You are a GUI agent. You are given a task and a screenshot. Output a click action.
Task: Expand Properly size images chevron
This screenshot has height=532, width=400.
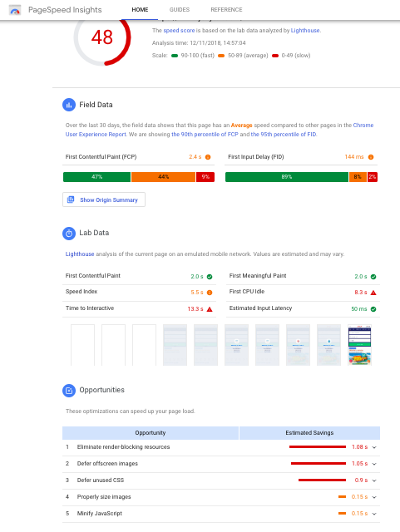tap(374, 497)
